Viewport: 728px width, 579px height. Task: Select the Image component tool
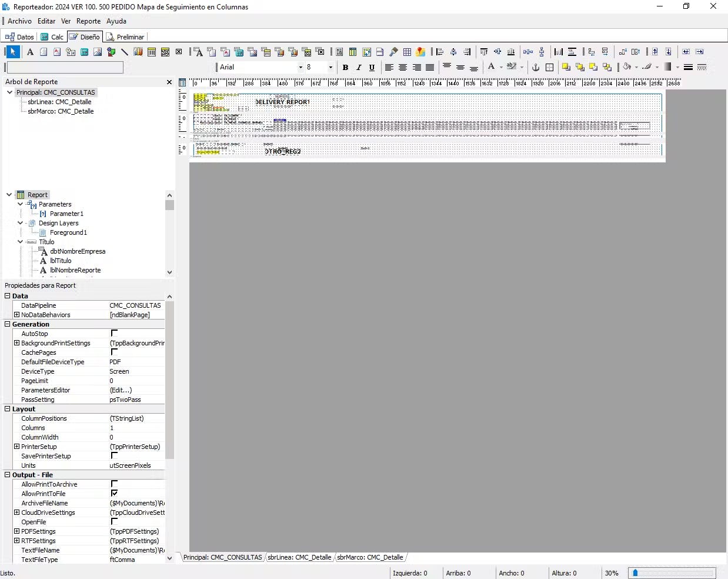(98, 52)
